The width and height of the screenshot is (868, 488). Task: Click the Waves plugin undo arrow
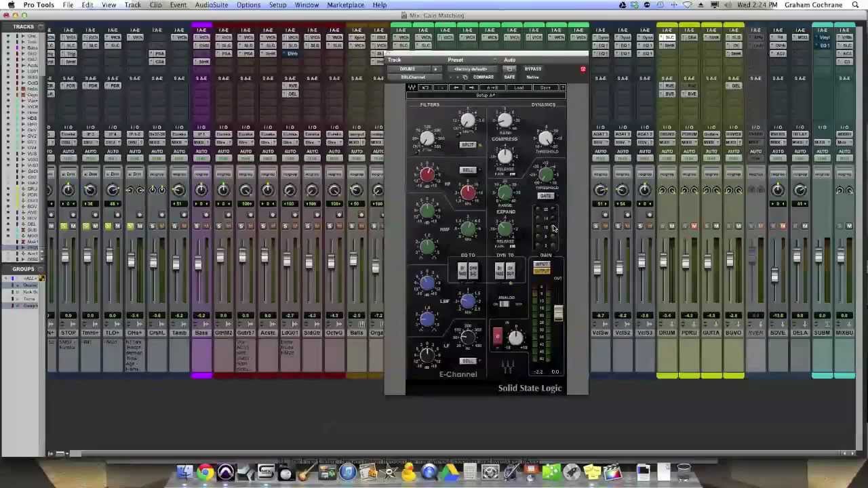click(425, 87)
